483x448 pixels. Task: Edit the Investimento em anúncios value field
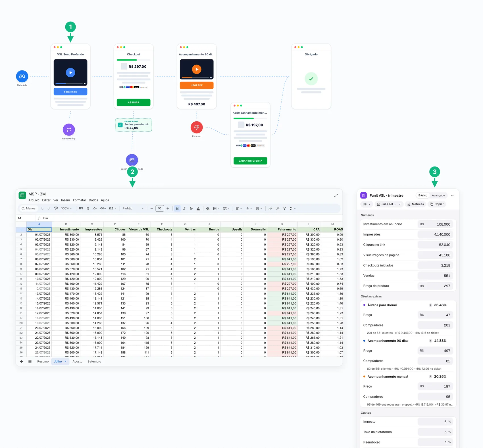(x=435, y=224)
